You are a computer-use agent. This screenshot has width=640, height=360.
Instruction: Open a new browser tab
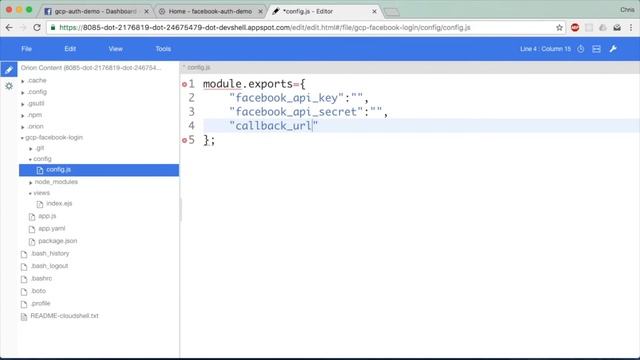coord(391,12)
